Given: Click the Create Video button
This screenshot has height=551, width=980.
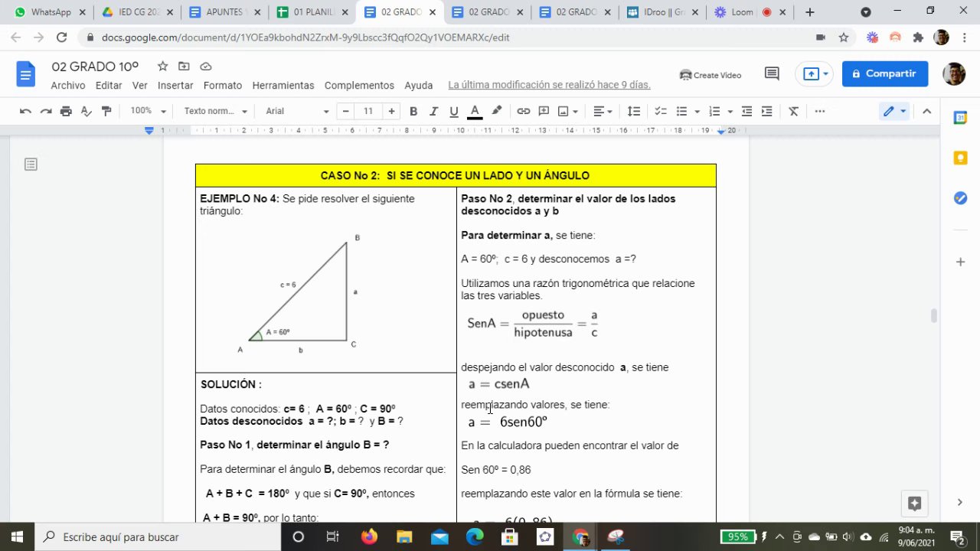Looking at the screenshot, I should click(x=710, y=75).
